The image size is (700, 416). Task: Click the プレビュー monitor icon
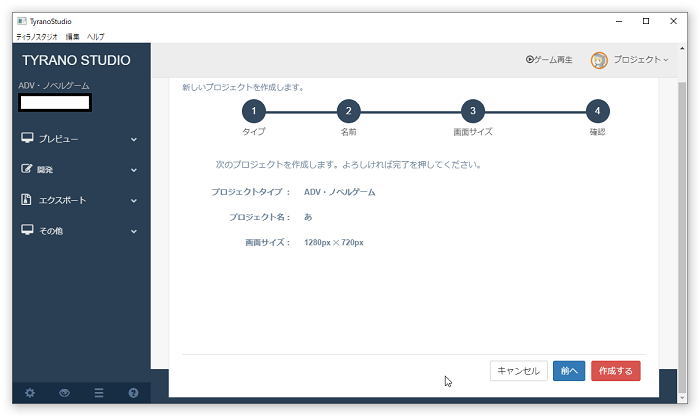point(27,138)
